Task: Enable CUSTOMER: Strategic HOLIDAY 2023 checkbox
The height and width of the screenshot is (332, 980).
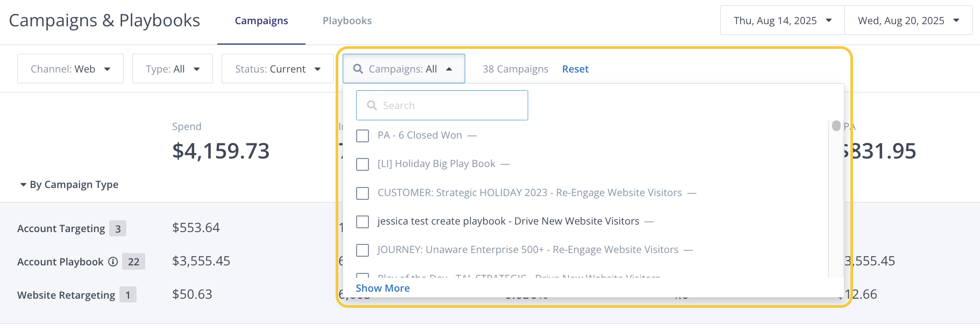Action: tap(363, 193)
